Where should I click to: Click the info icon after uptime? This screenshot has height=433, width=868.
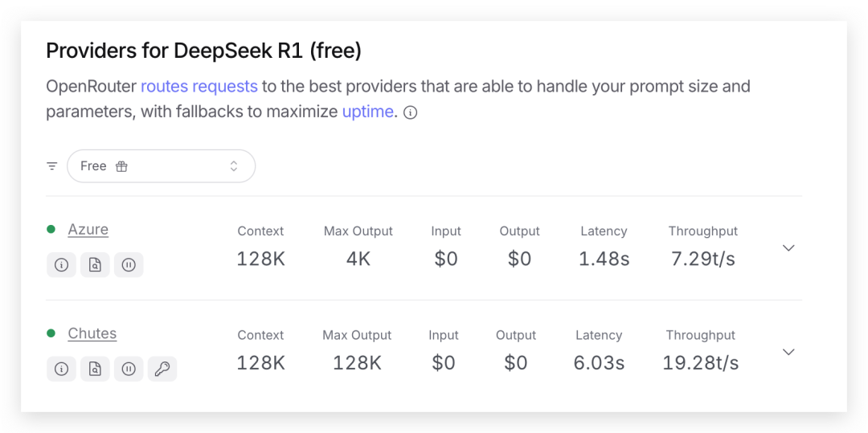pyautogui.click(x=410, y=112)
